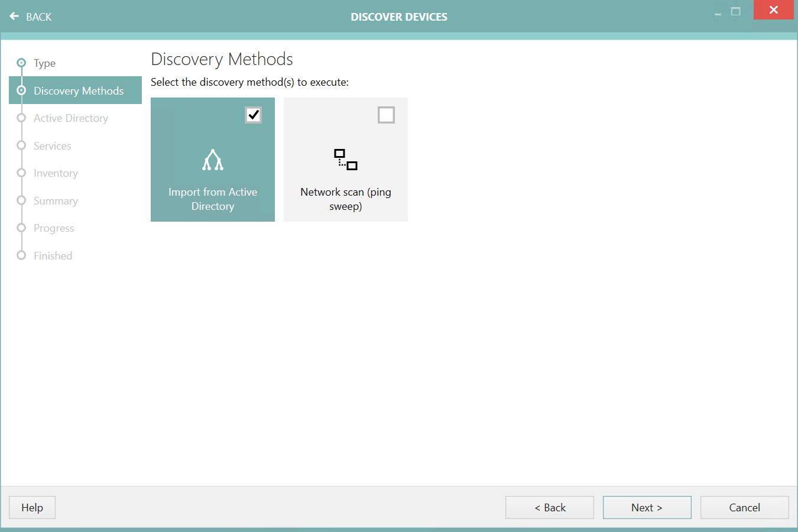Click the Help button
The height and width of the screenshot is (532, 798).
[x=31, y=507]
